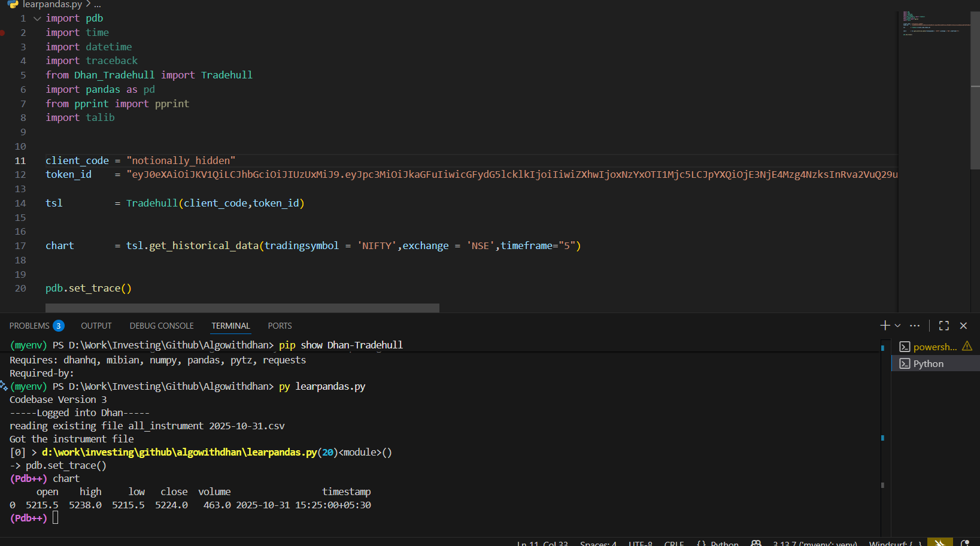
Task: Click the new terminal plus icon
Action: 884,326
